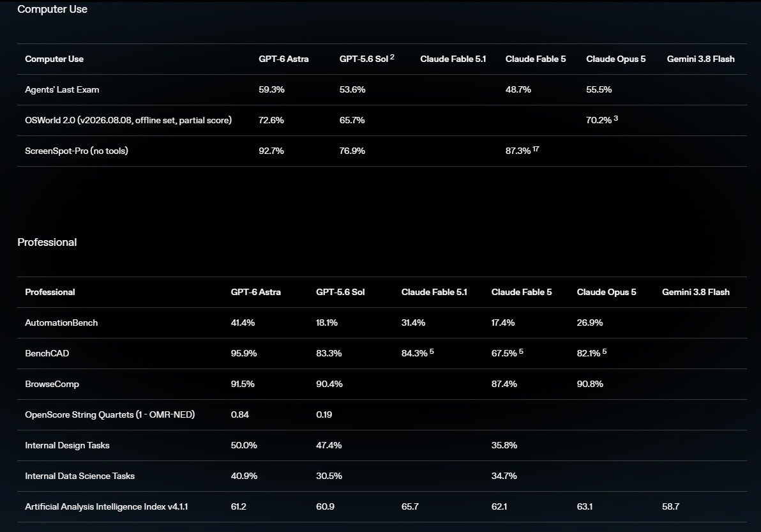The image size is (761, 532).
Task: Click the GPT-5.6 Sol header in Professional table
Action: pos(340,293)
